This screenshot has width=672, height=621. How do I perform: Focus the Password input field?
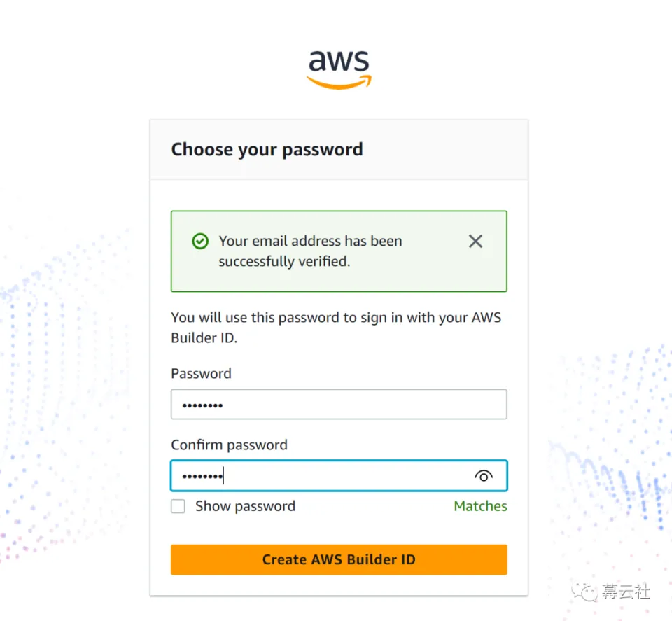(339, 404)
